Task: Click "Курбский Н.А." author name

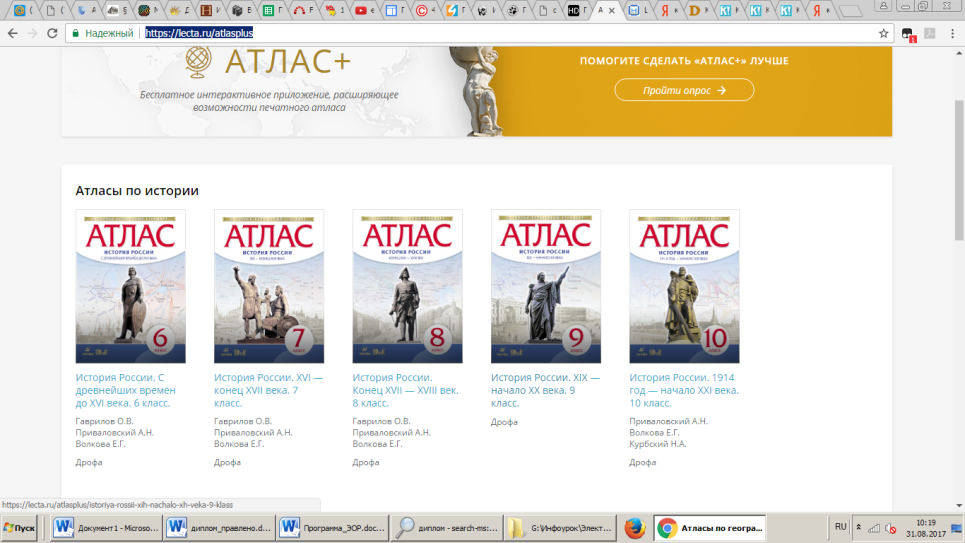Action: [657, 444]
